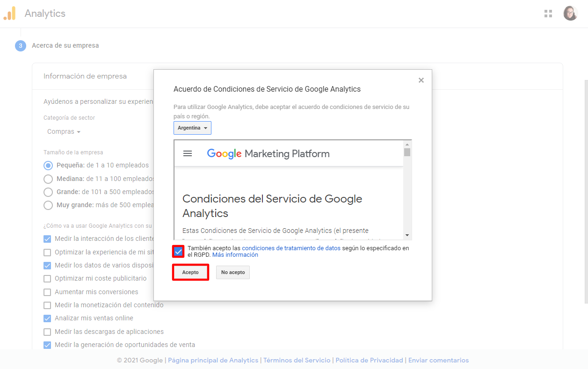This screenshot has width=588, height=369.
Task: Click the Información de empresa heading
Action: click(85, 76)
